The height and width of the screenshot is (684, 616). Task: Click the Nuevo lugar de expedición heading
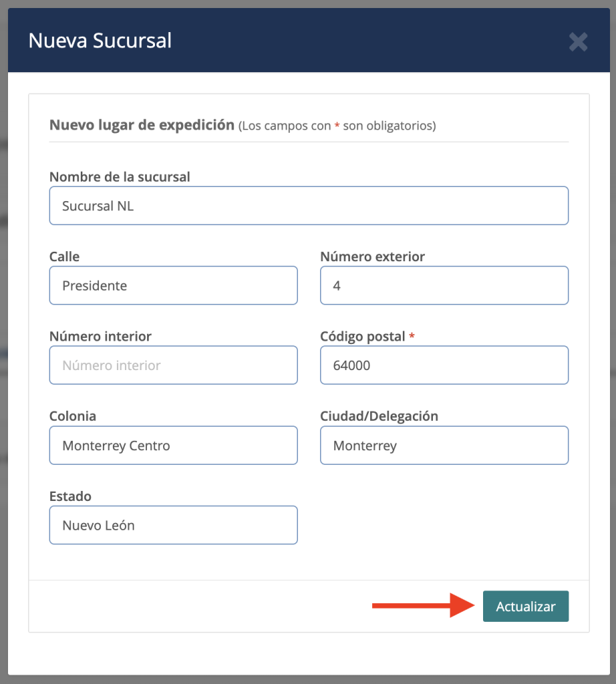click(142, 125)
